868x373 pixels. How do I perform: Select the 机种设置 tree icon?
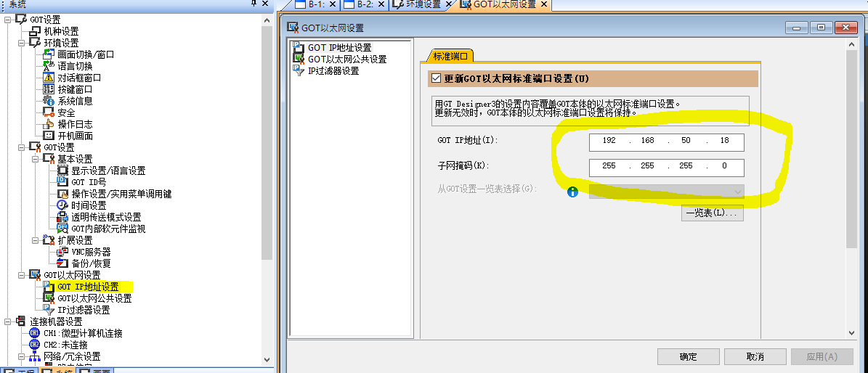click(x=36, y=31)
